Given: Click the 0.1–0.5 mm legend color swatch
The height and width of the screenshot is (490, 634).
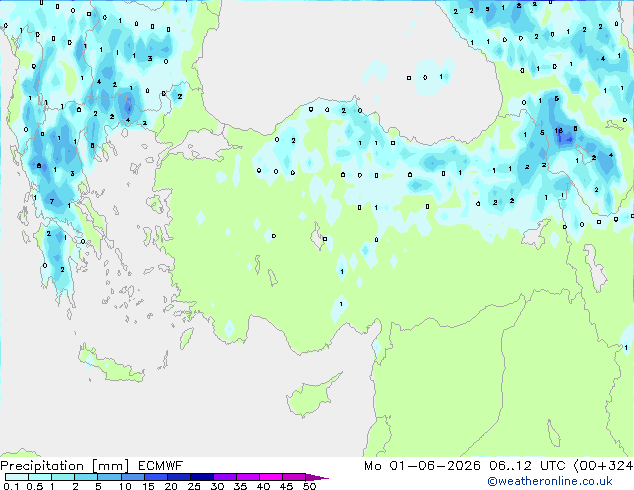Looking at the screenshot, I should coord(17,477).
